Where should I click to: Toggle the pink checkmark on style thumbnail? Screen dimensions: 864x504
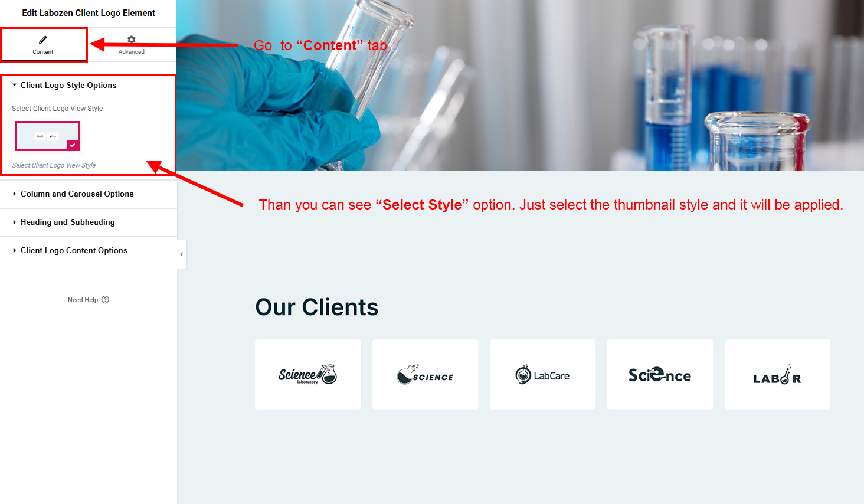[73, 145]
